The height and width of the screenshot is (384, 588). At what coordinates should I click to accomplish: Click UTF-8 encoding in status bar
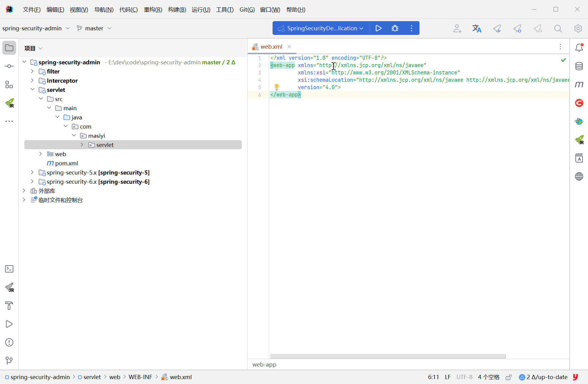pos(464,377)
